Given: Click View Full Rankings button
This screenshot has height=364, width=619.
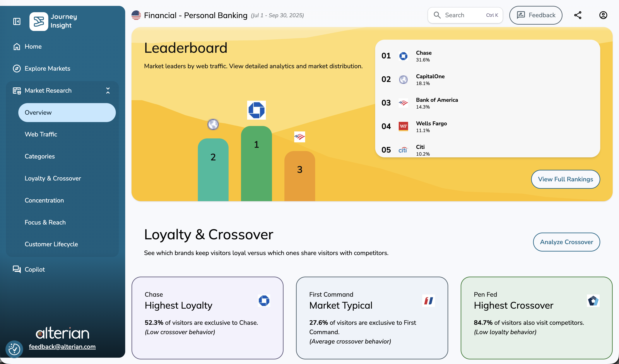Looking at the screenshot, I should point(565,179).
